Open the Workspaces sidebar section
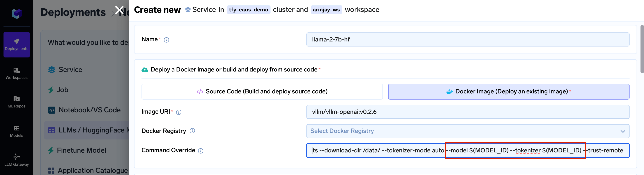The width and height of the screenshot is (644, 175). pyautogui.click(x=16, y=73)
